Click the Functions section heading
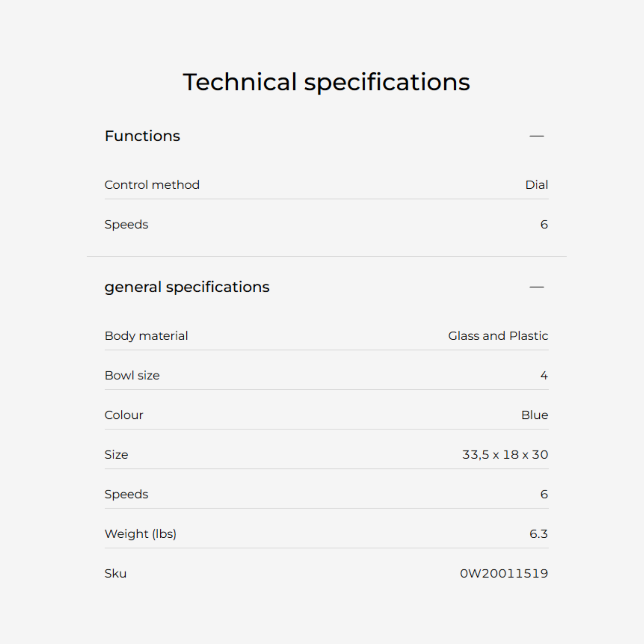This screenshot has height=644, width=644. (x=142, y=136)
